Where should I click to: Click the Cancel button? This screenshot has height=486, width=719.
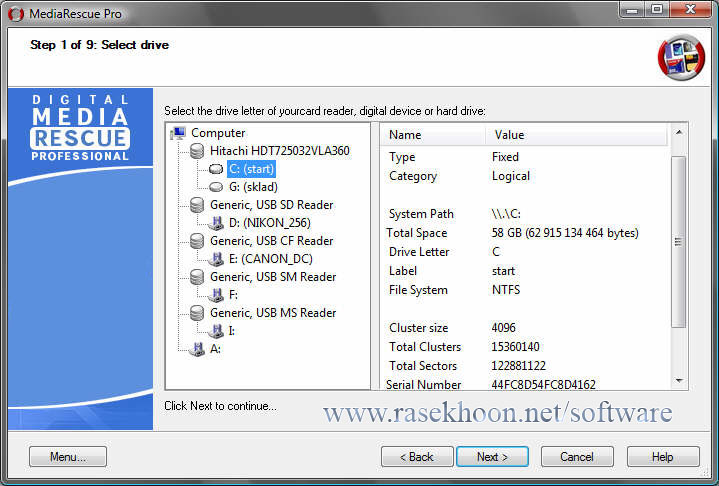coord(577,457)
